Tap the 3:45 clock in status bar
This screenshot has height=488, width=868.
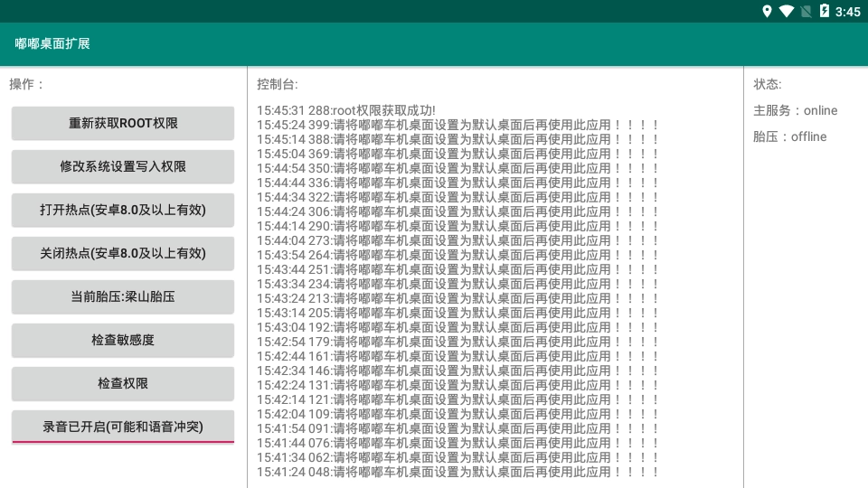click(x=848, y=12)
